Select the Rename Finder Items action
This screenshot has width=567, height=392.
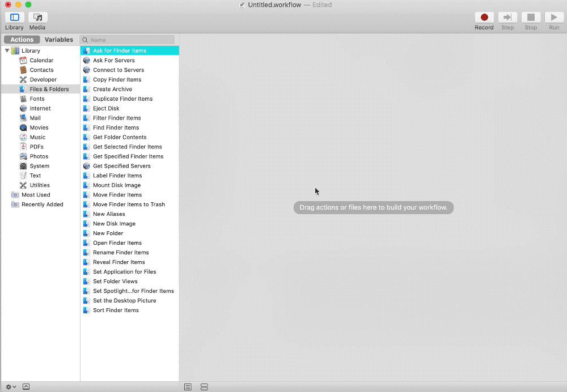[130, 253]
